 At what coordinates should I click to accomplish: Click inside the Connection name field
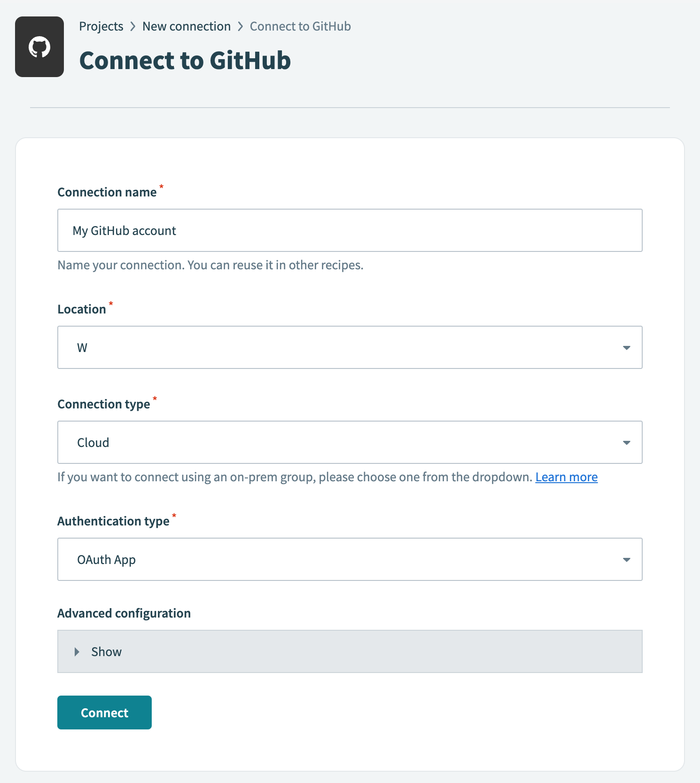point(350,230)
